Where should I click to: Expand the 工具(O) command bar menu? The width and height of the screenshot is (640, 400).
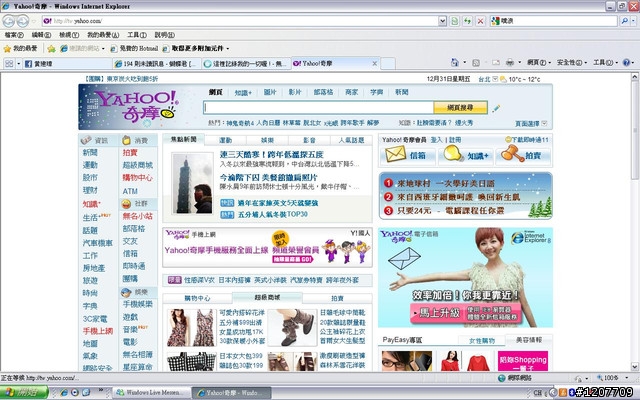(x=605, y=62)
